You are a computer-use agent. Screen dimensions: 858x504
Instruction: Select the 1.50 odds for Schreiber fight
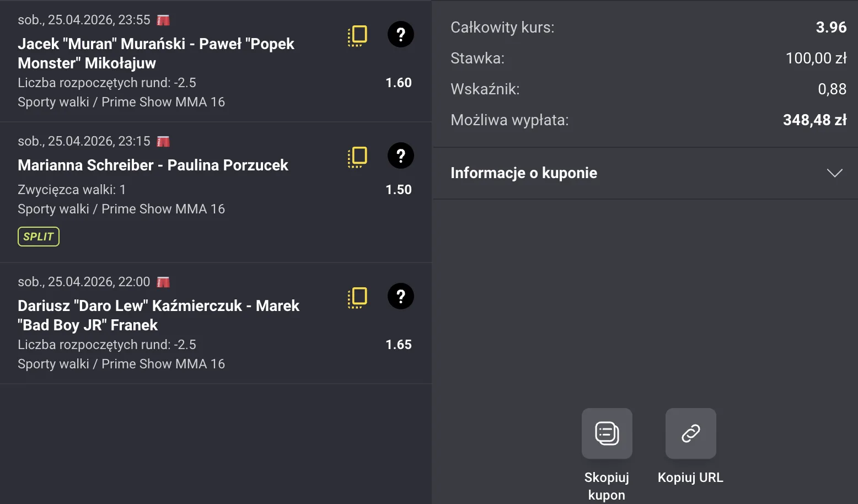coord(399,189)
